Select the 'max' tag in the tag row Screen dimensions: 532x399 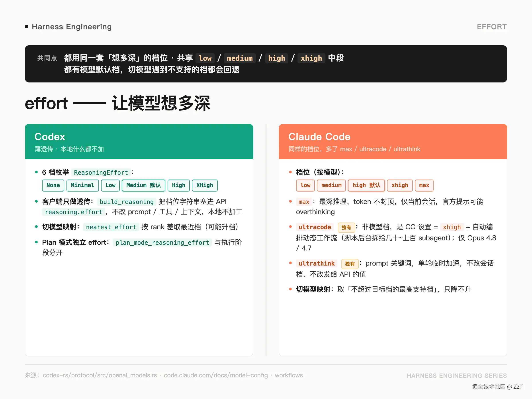coord(424,186)
